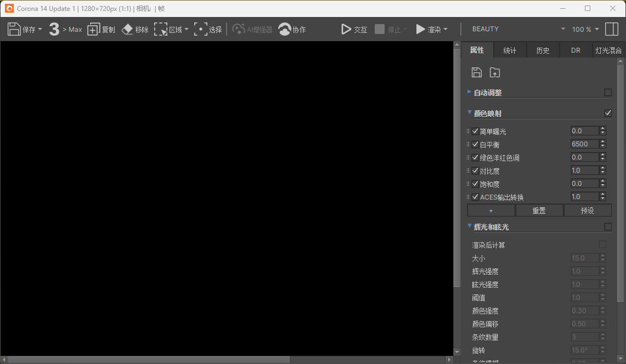Increase 对比度 with its up stepper arrow
This screenshot has width=626, height=364.
(x=602, y=168)
